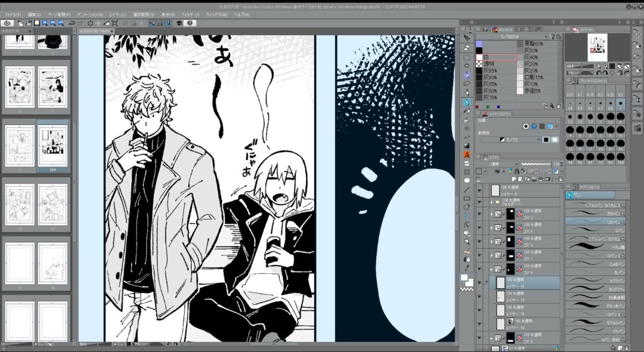This screenshot has width=644, height=352.
Task: Select the Gペン brush preset
Action: (595, 230)
